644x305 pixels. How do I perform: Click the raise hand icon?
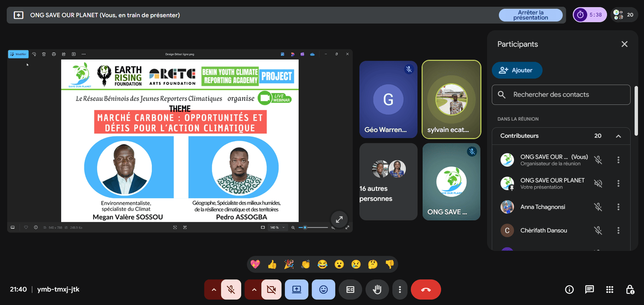click(x=377, y=290)
